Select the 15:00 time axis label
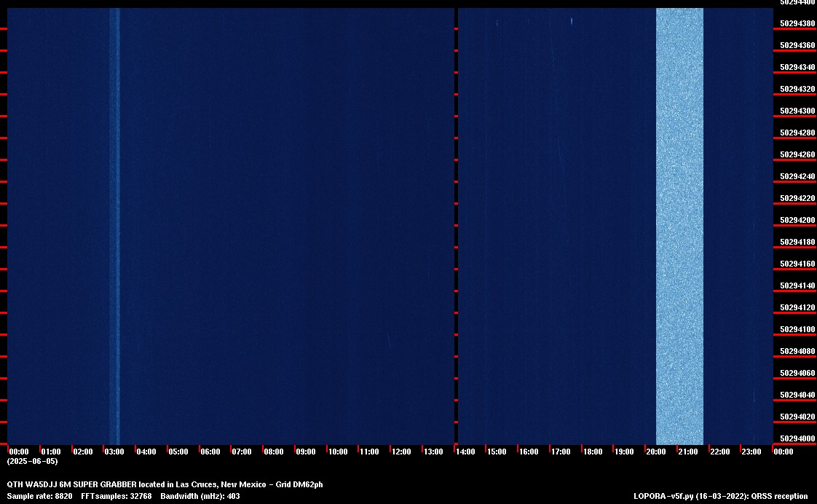 [x=497, y=452]
